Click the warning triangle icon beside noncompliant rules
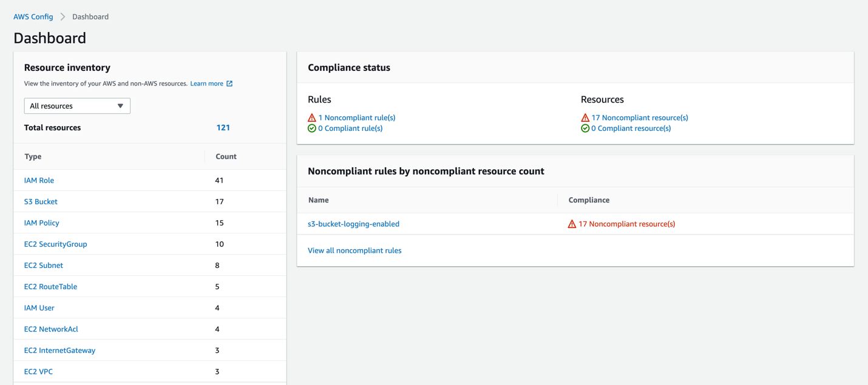 click(x=311, y=118)
